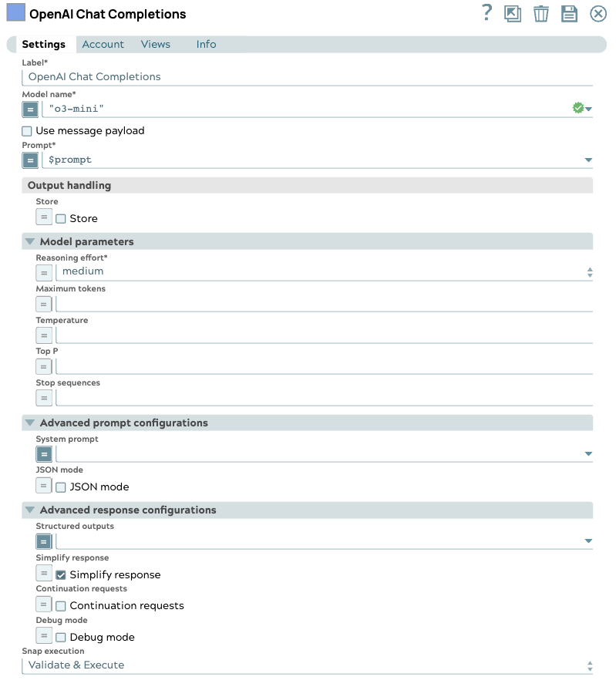Open the Snap execution dropdown
This screenshot has height=687, width=616.
307,665
